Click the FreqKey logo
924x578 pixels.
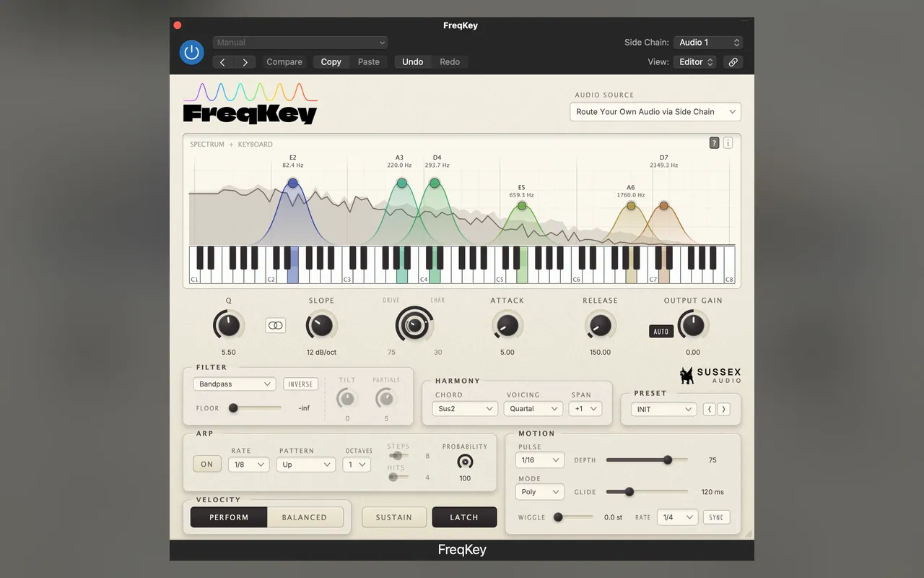pyautogui.click(x=250, y=103)
